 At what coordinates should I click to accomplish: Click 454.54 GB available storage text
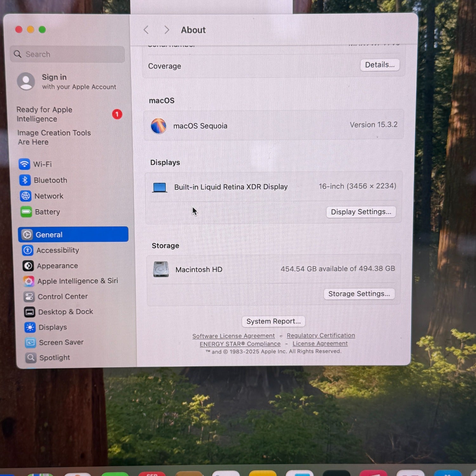[338, 269]
